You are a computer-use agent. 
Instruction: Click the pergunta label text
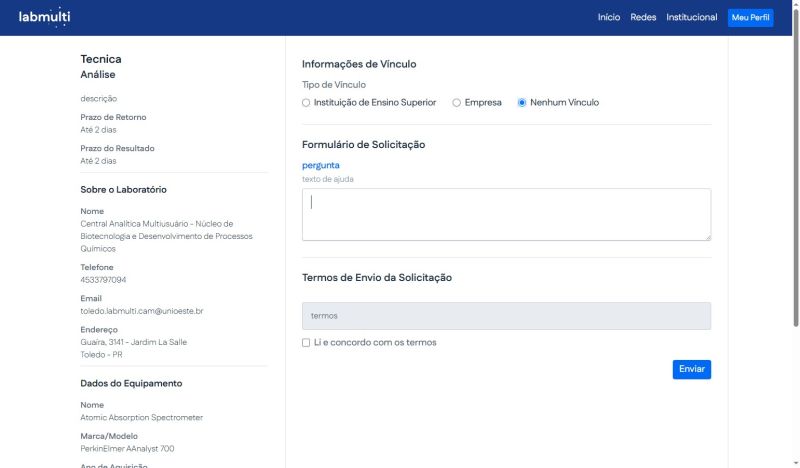click(321, 165)
